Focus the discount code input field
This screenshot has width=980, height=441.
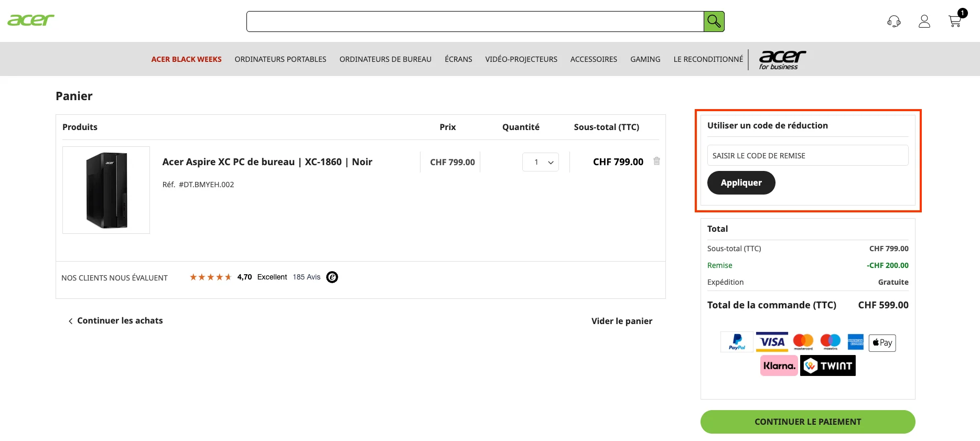point(808,155)
